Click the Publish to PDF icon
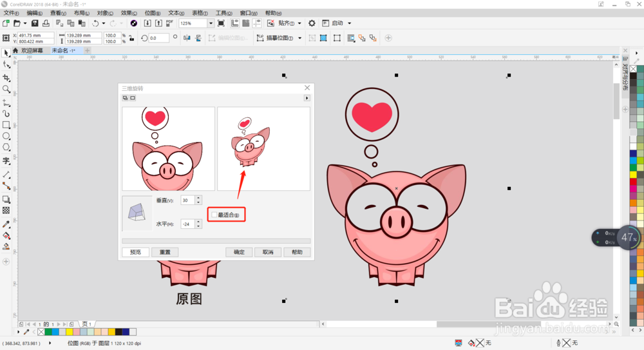This screenshot has width=644, height=350. [x=169, y=23]
